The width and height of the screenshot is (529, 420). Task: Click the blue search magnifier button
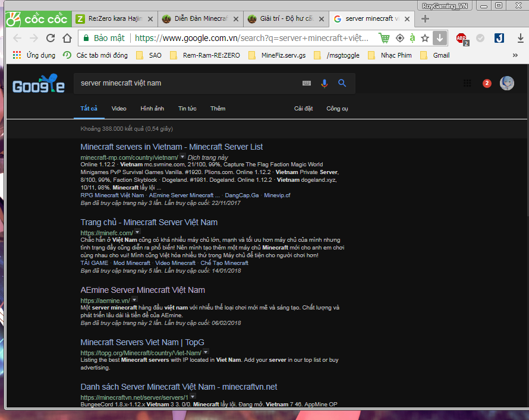pyautogui.click(x=342, y=83)
